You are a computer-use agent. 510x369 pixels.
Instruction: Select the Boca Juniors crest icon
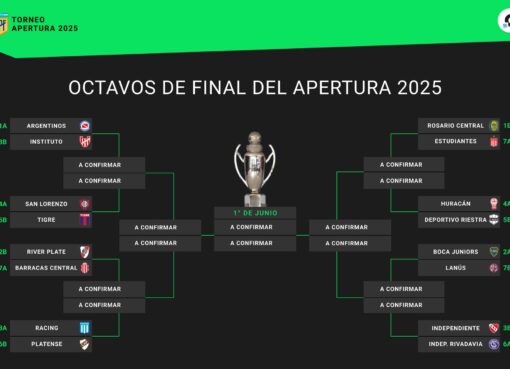[494, 252]
